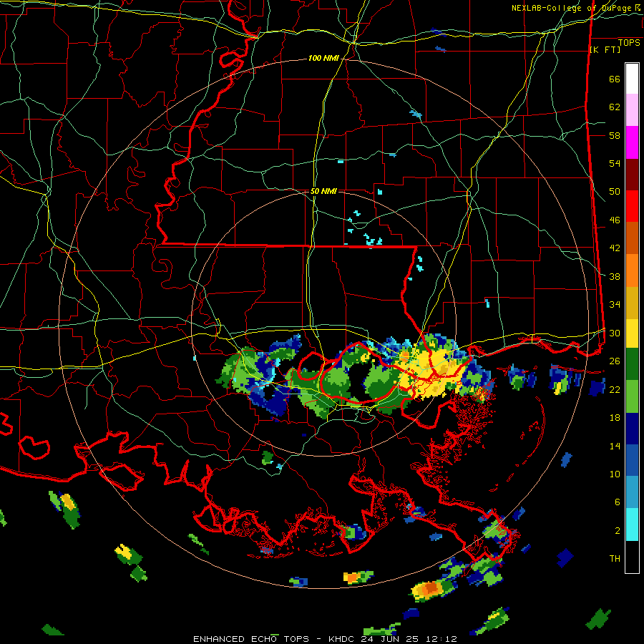Click the light orange legend swatch
The image size is (644, 644).
(632, 270)
